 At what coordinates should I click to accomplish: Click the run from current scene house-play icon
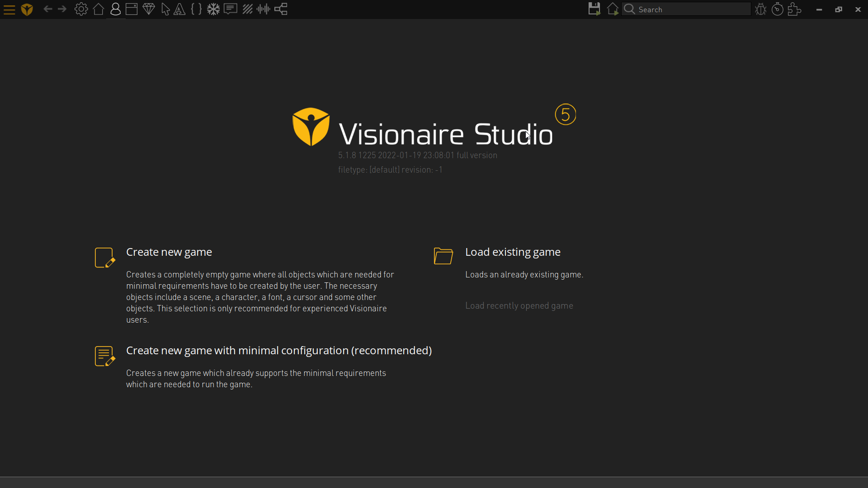point(613,9)
